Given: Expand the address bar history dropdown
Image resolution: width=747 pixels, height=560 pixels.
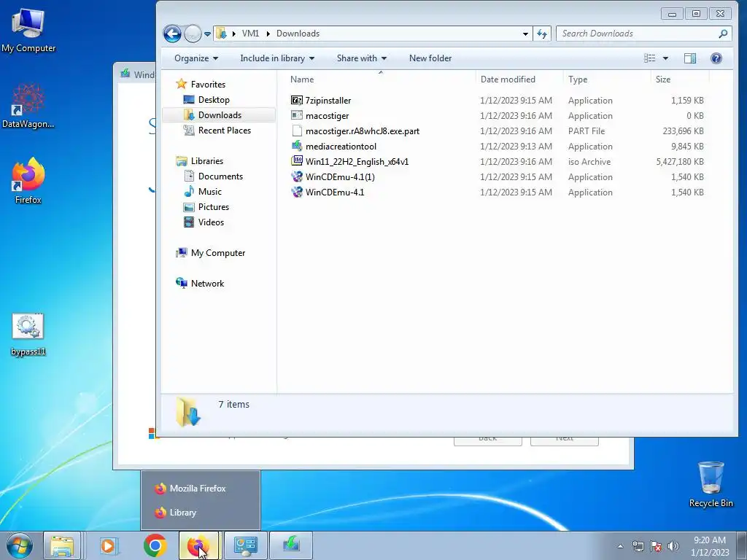Looking at the screenshot, I should coord(525,34).
